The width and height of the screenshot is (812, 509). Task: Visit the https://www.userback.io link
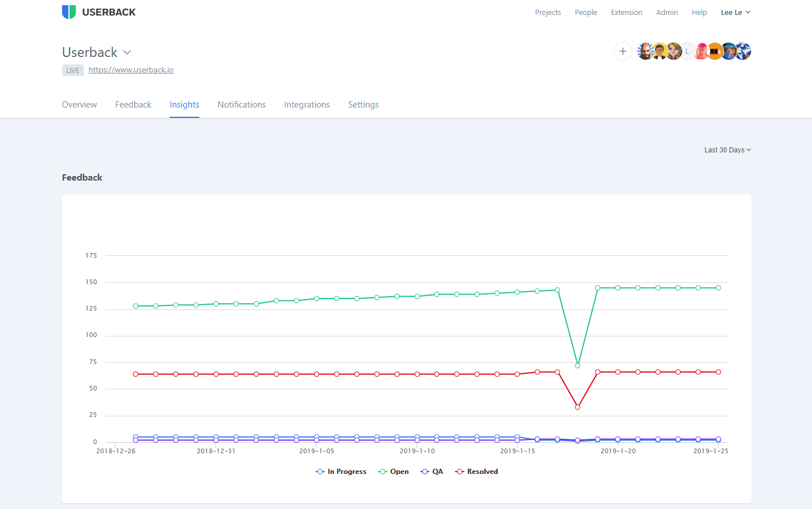[x=131, y=70]
